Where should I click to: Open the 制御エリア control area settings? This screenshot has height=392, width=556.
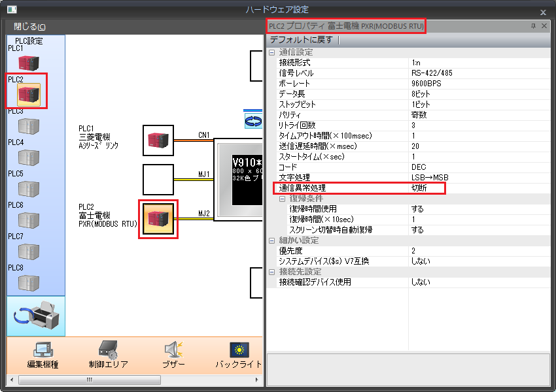point(108,355)
